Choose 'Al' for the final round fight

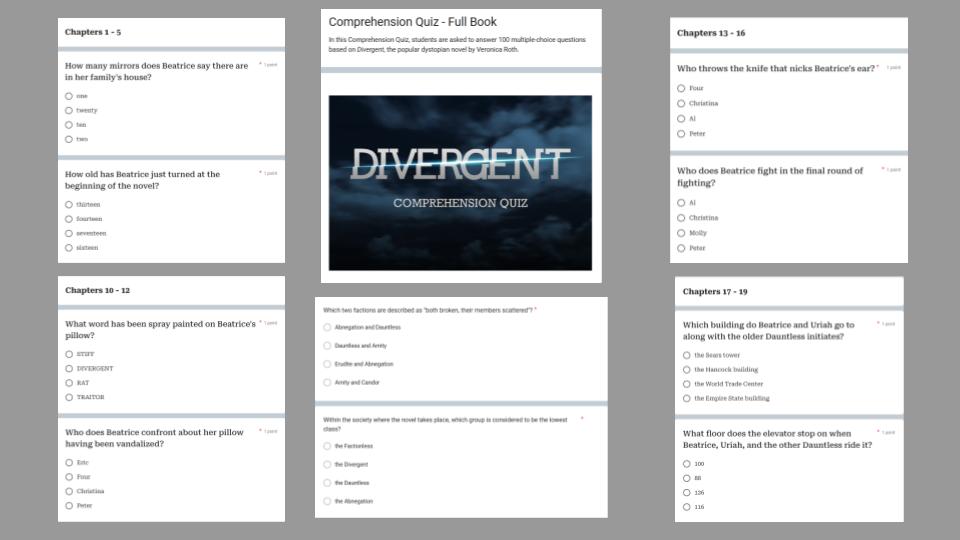(681, 203)
